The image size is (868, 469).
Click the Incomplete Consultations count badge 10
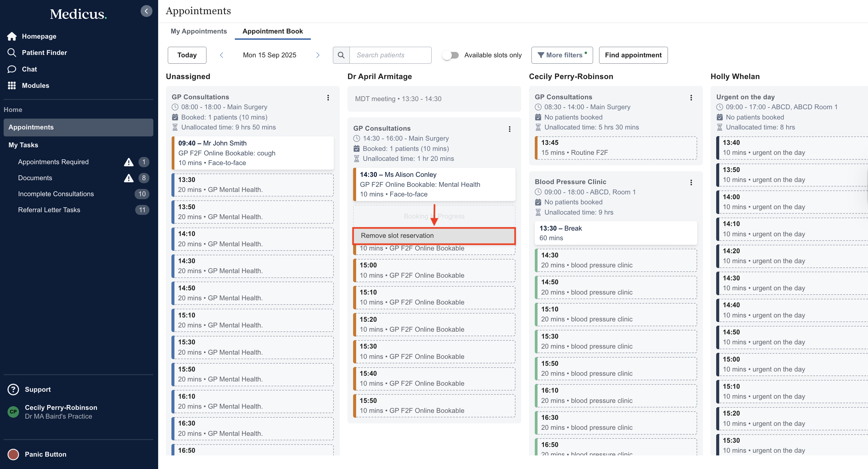tap(142, 194)
